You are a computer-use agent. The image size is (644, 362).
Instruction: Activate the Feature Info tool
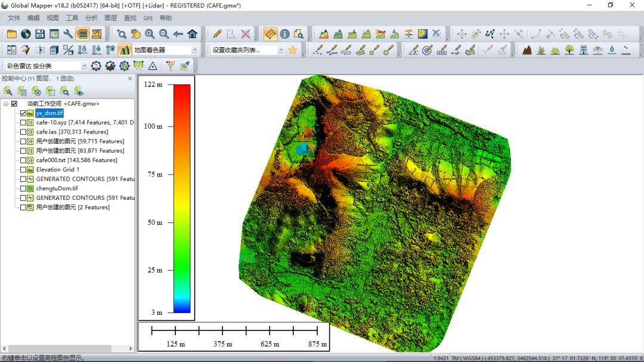(x=284, y=34)
